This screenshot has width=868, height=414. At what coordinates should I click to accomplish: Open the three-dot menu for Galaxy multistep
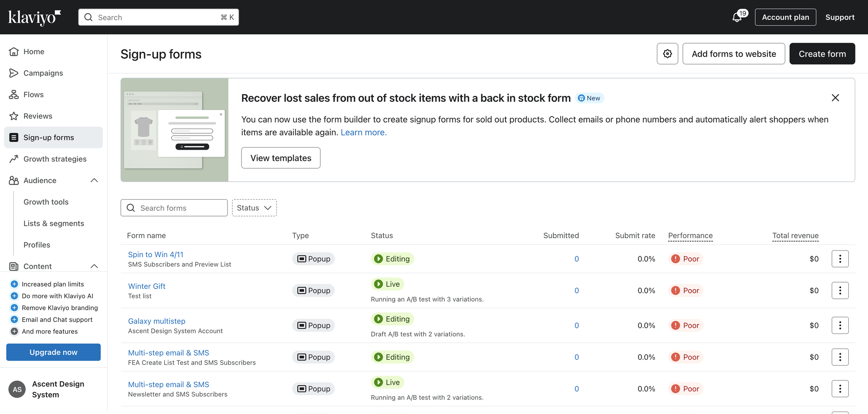pyautogui.click(x=840, y=325)
